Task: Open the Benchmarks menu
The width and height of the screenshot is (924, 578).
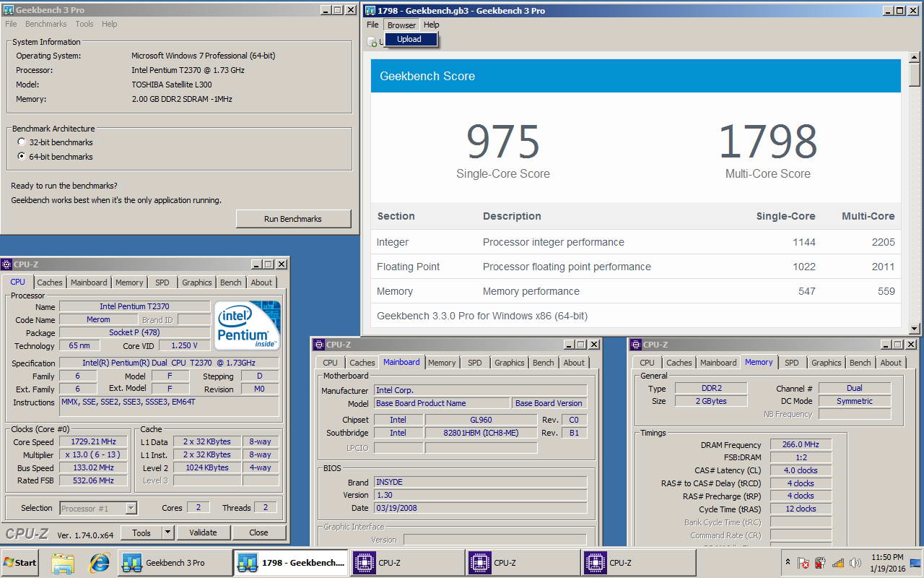Action: (46, 24)
